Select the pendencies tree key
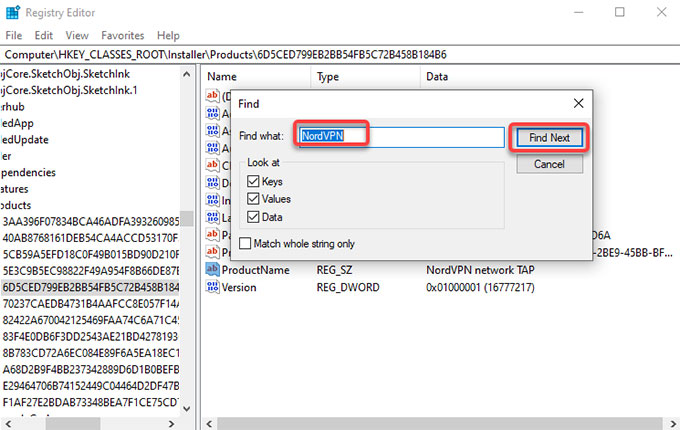The height and width of the screenshot is (430, 680). pos(28,173)
